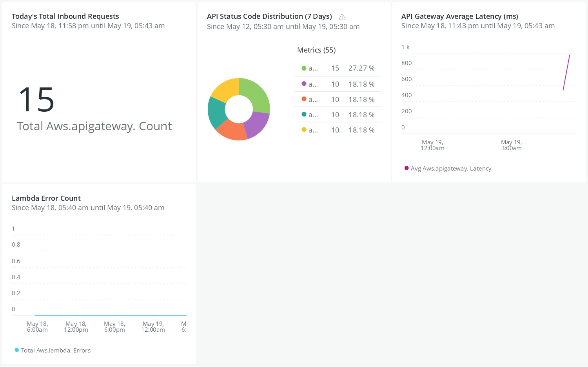
Task: Click the cyan Lambda errors line
Action: [x=111, y=315]
